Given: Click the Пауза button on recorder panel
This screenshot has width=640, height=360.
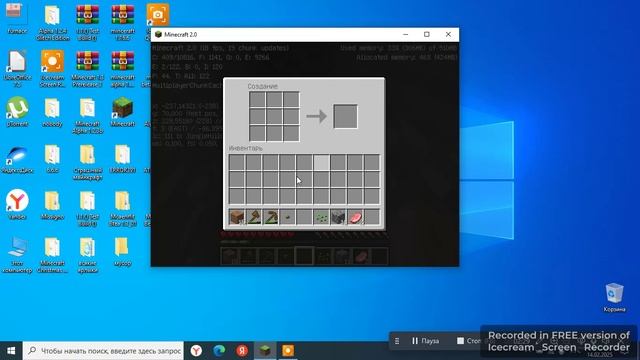Looking at the screenshot, I should tap(425, 341).
